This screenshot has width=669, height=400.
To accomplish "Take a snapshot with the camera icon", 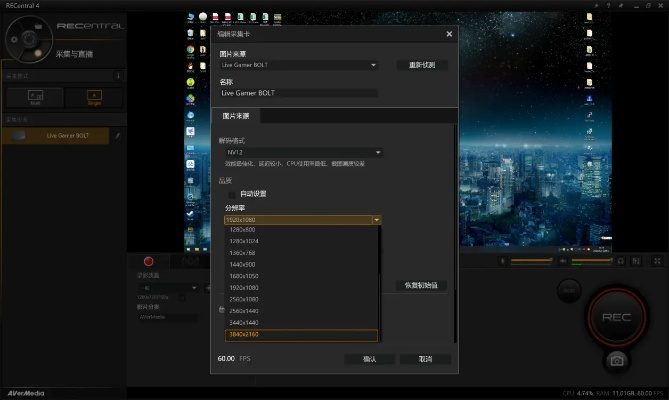I will tap(617, 360).
